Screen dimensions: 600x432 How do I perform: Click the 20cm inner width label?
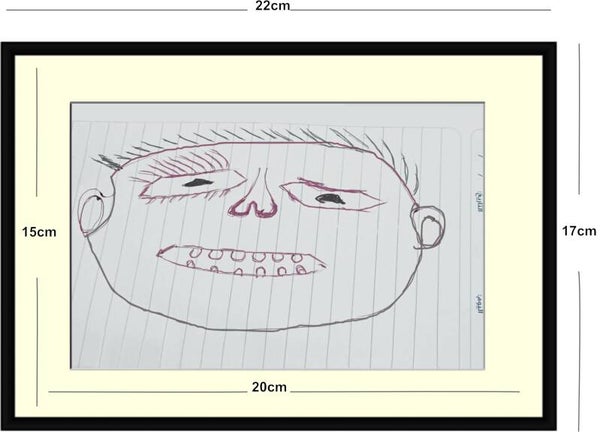coord(269,387)
